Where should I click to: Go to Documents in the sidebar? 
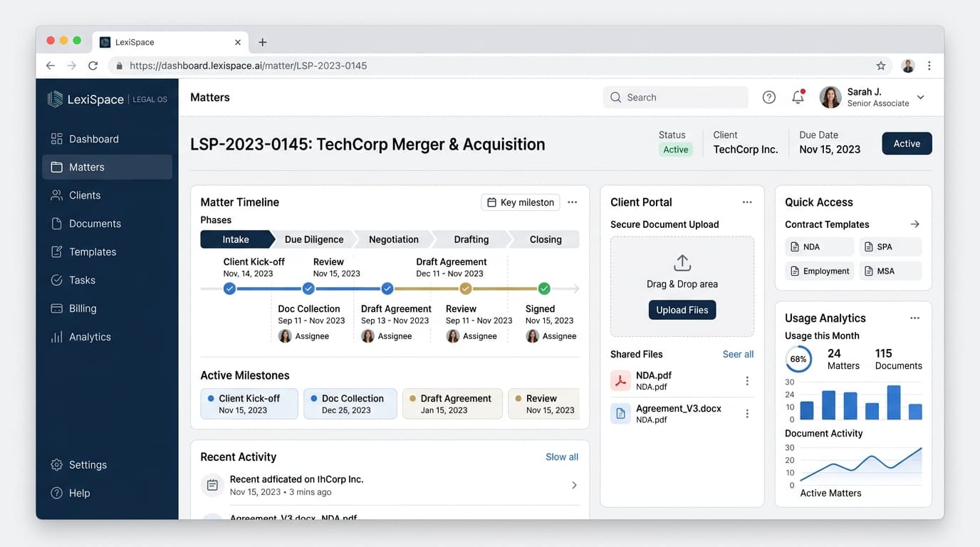pos(107,224)
